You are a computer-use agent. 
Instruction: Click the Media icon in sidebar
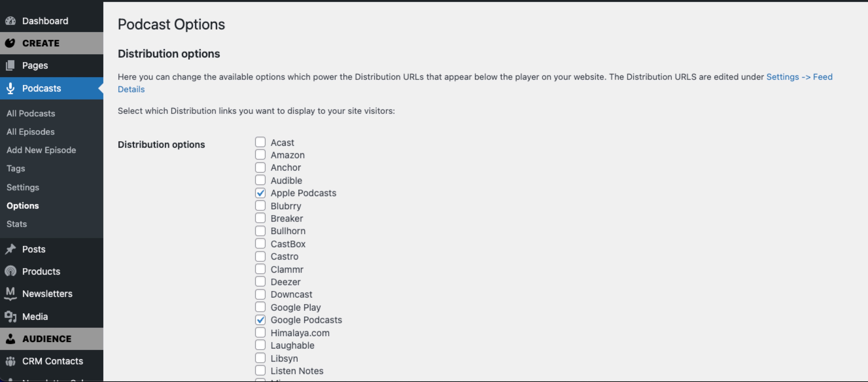tap(10, 317)
